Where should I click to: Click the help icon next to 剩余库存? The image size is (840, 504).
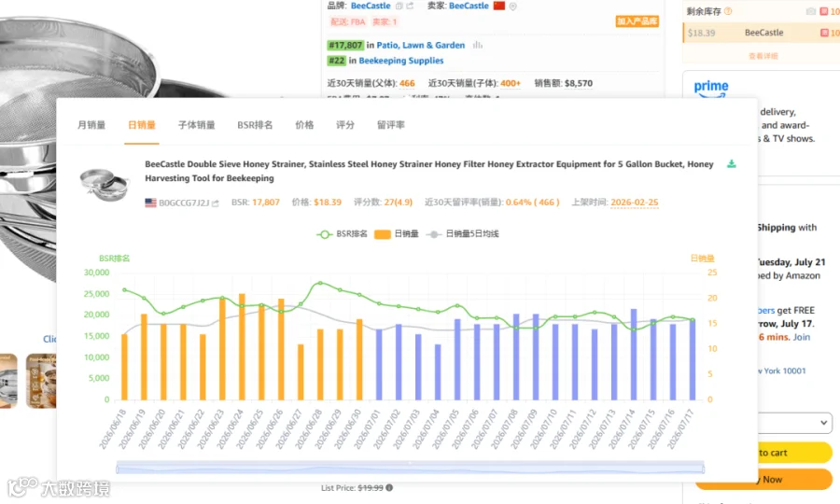(x=728, y=11)
